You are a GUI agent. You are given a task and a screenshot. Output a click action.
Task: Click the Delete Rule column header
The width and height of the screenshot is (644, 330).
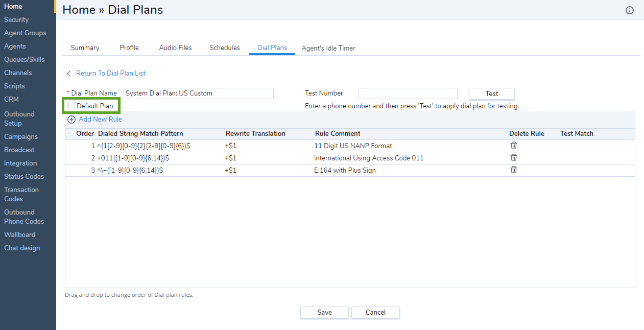527,134
